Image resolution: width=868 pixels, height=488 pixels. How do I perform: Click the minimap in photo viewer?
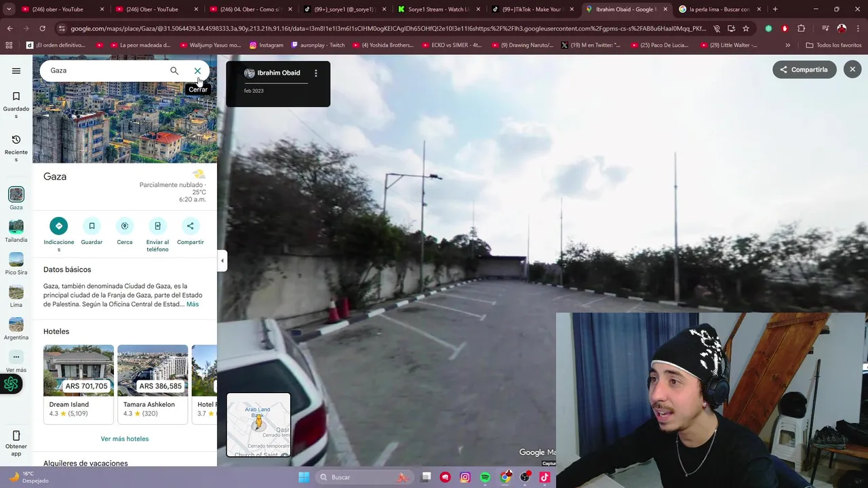[258, 425]
